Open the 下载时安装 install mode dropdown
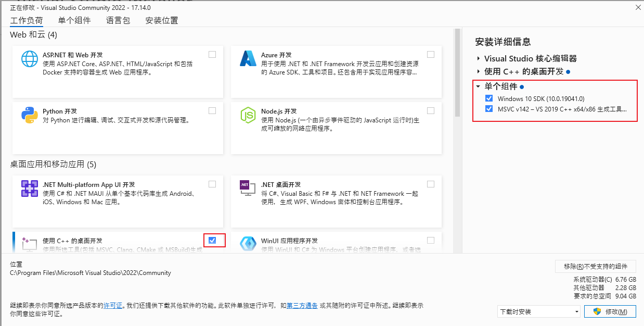Viewport: 644px width, 326px height. (x=539, y=312)
